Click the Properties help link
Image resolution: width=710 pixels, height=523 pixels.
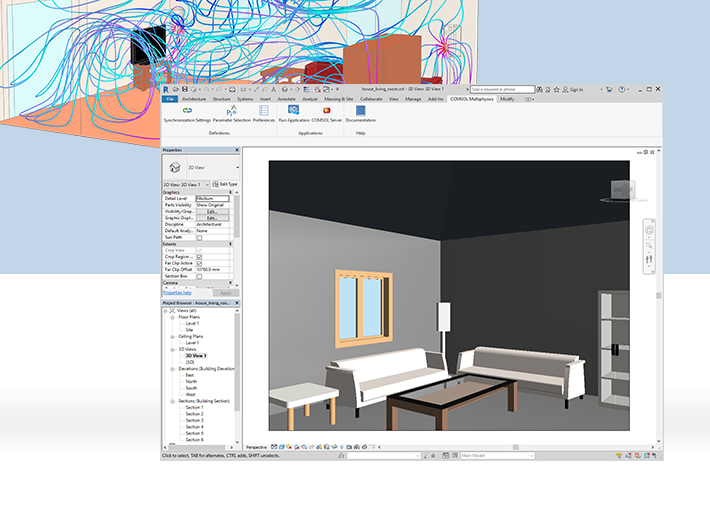[177, 293]
